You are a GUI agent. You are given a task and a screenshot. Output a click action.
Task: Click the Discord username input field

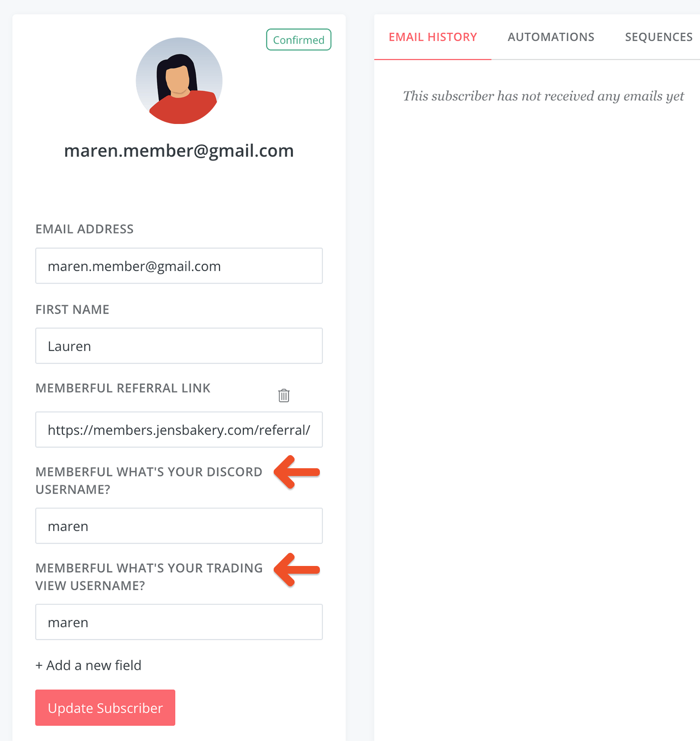tap(179, 526)
